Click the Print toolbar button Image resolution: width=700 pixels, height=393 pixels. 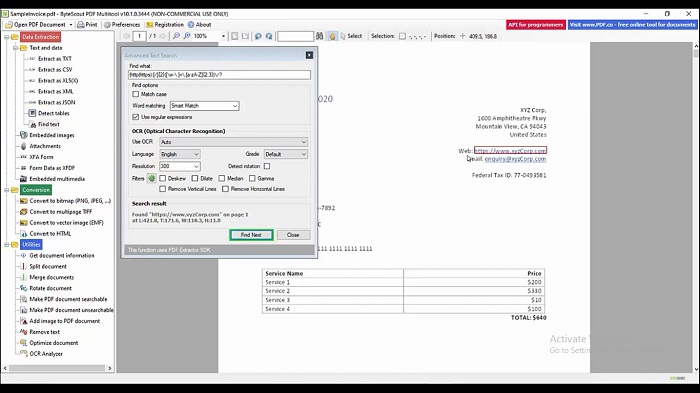87,25
